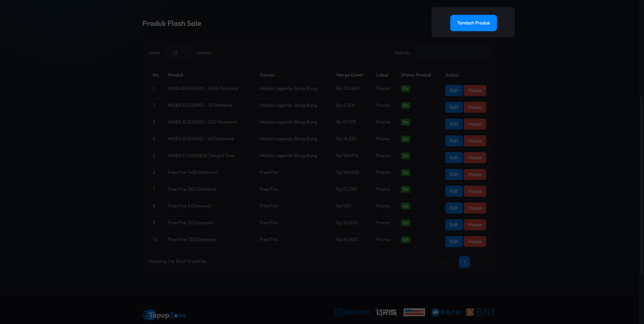
Task: Click the BNI payment logo
Action: click(480, 312)
